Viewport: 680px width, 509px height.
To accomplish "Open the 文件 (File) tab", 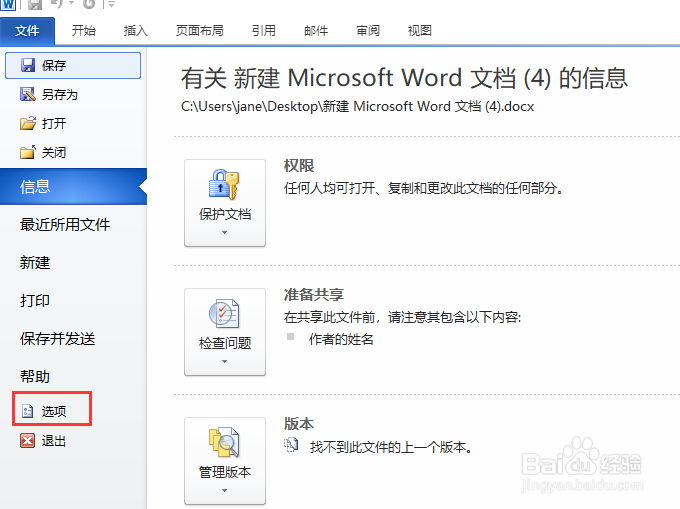I will pos(27,31).
